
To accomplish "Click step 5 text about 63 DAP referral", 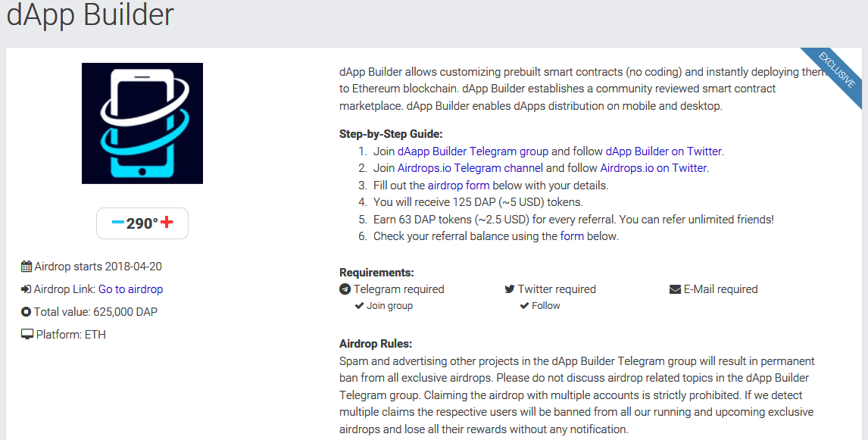I will pyautogui.click(x=573, y=219).
